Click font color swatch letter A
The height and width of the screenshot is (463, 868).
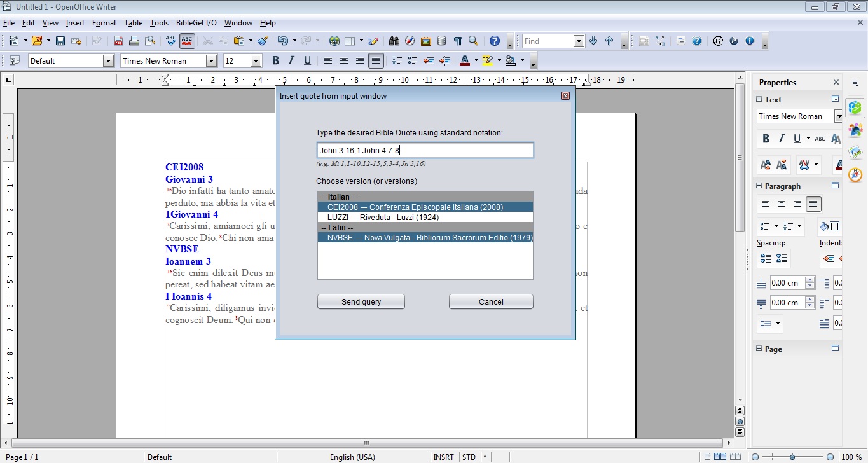465,60
